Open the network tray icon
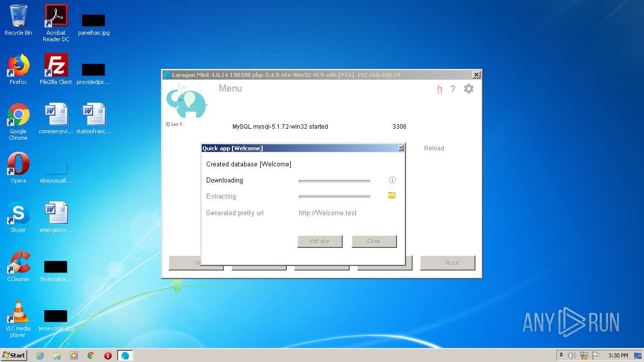This screenshot has height=362, width=644. [584, 355]
